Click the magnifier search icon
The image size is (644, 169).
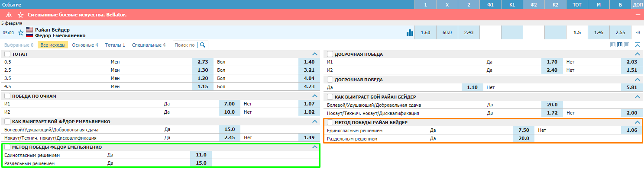coord(203,45)
